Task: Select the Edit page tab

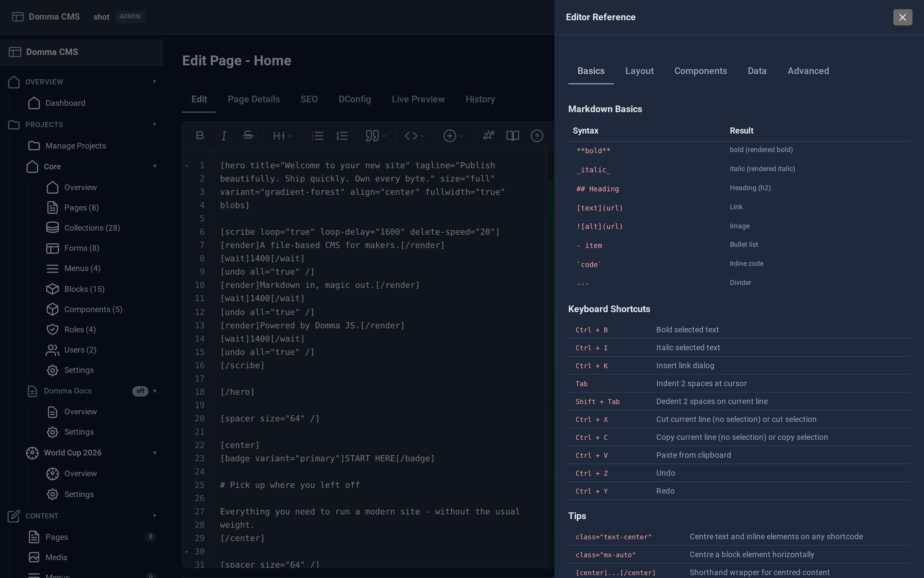Action: click(x=199, y=99)
